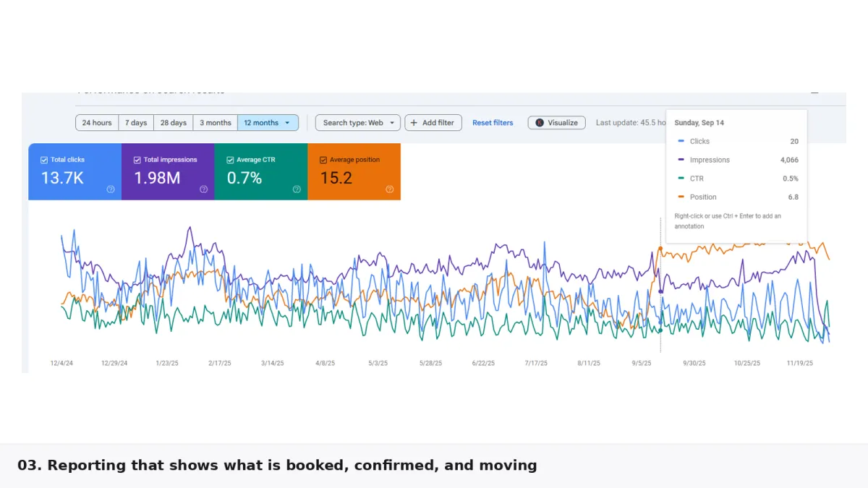Select the 3 months range tab
Screen dimensions: 868x488
216,123
